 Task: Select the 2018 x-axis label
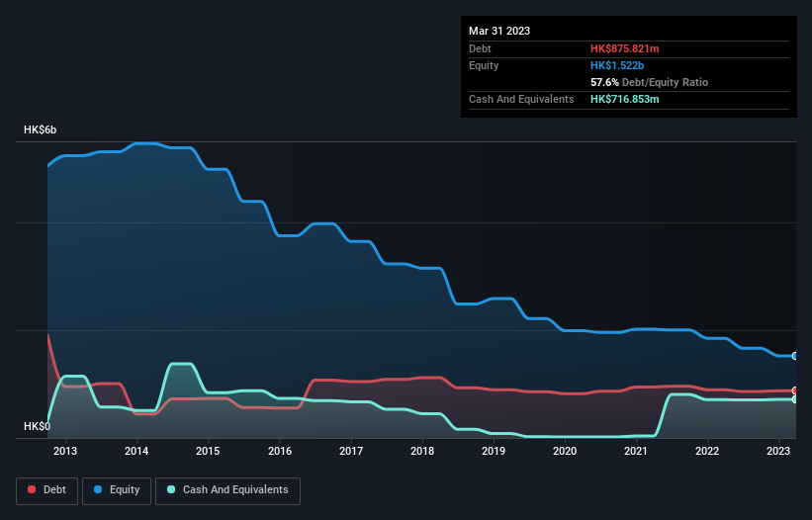pos(422,451)
